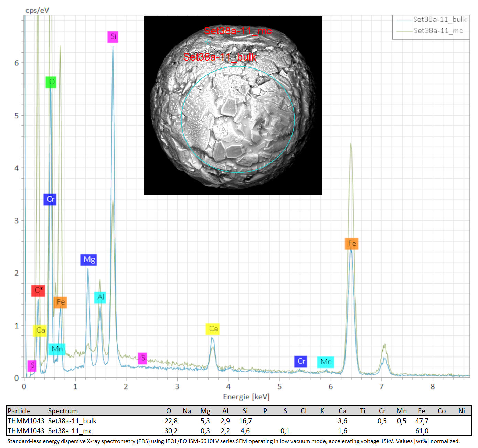This screenshot has height=448, width=478.
Task: Select the Al value 2,9 in the bulk row
Action: pyautogui.click(x=225, y=421)
